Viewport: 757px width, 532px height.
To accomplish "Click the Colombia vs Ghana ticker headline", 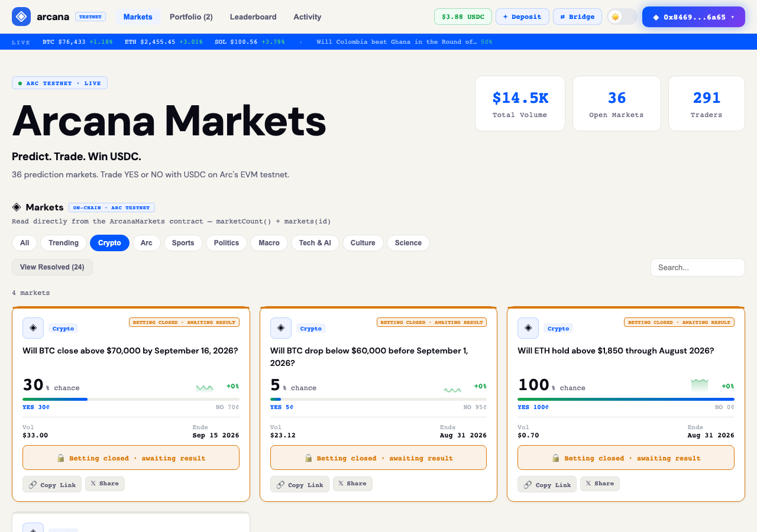I will click(x=404, y=42).
